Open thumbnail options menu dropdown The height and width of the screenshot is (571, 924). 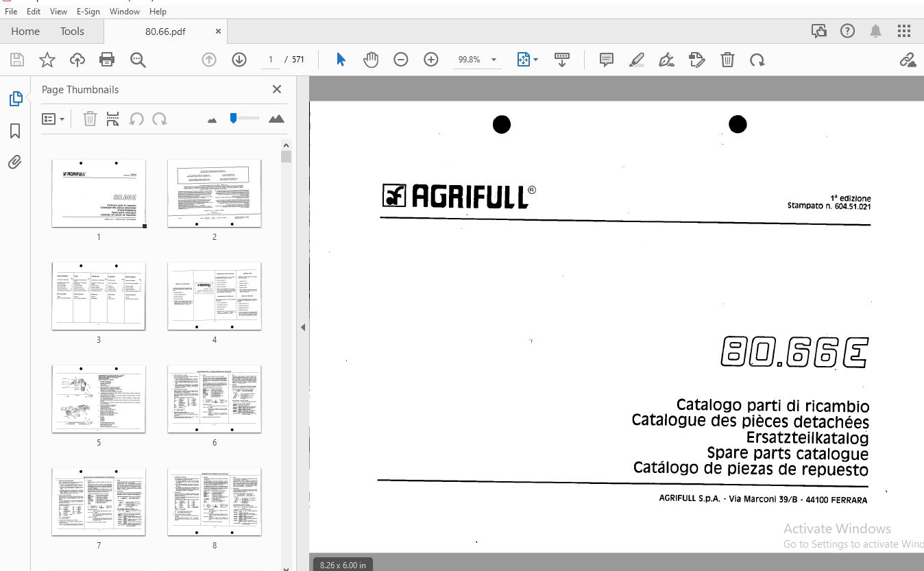[53, 119]
